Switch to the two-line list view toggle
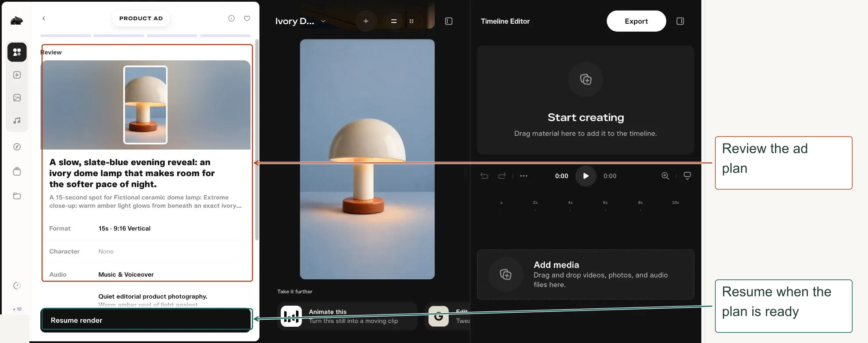 (x=394, y=21)
